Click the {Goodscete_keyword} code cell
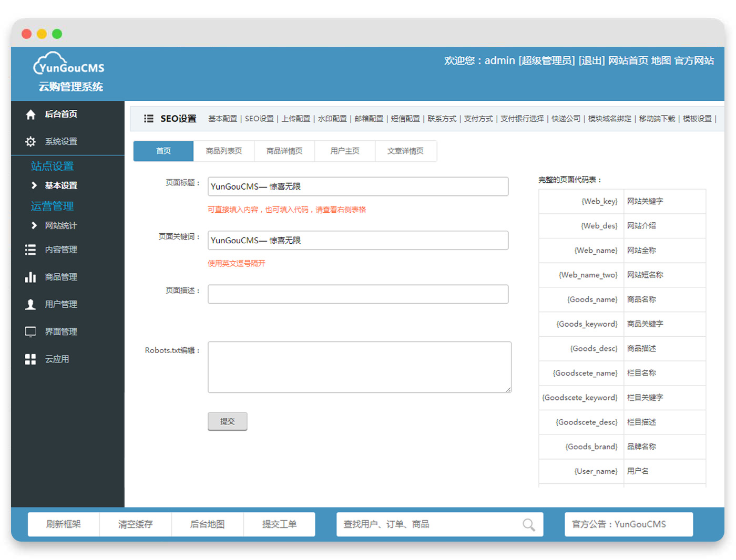Screen dimensions: 736x560 click(x=581, y=398)
